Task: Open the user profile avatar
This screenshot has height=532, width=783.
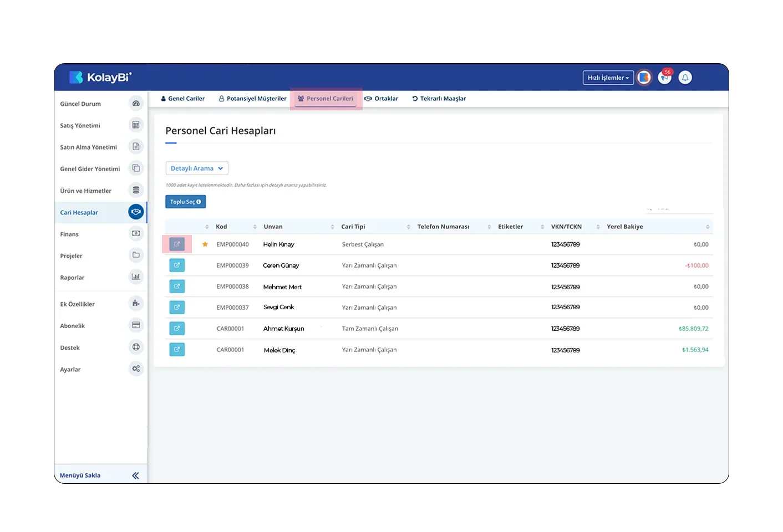Action: (x=644, y=78)
